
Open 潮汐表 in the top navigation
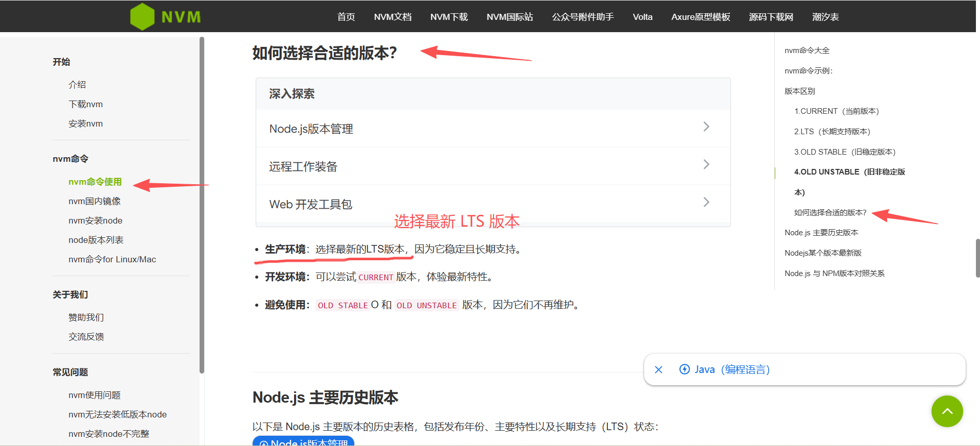825,17
